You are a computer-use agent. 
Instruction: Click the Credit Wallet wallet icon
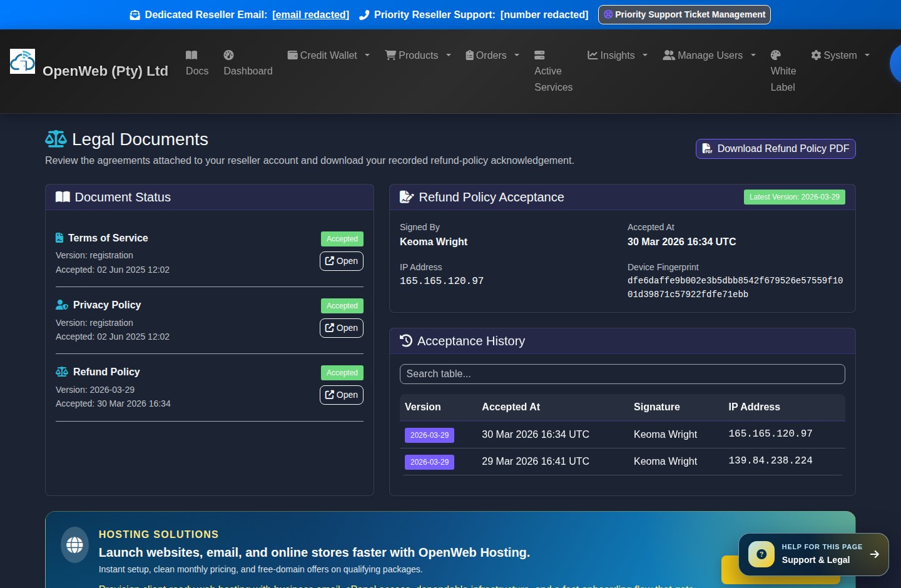pyautogui.click(x=292, y=55)
